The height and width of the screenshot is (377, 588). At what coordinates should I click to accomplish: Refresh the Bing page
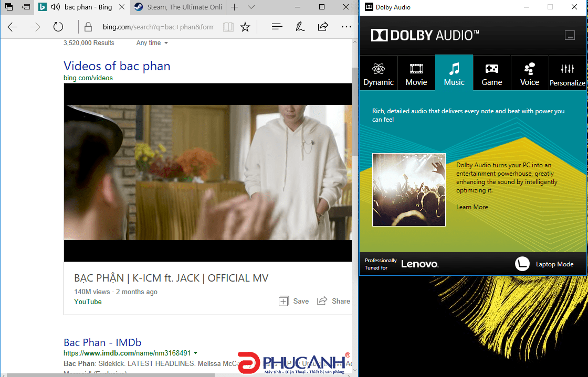tap(58, 27)
